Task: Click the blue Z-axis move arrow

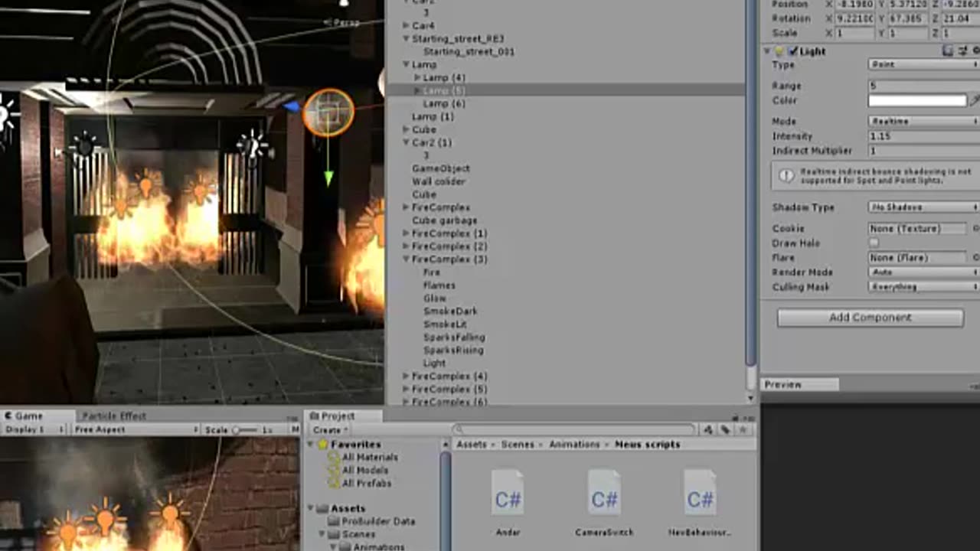Action: coord(292,107)
